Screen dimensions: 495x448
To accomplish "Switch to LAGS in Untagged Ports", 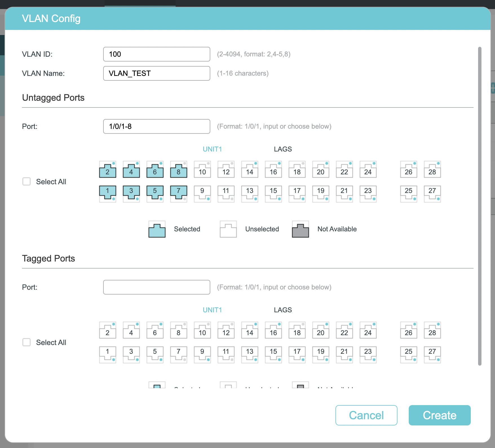I will [x=283, y=149].
